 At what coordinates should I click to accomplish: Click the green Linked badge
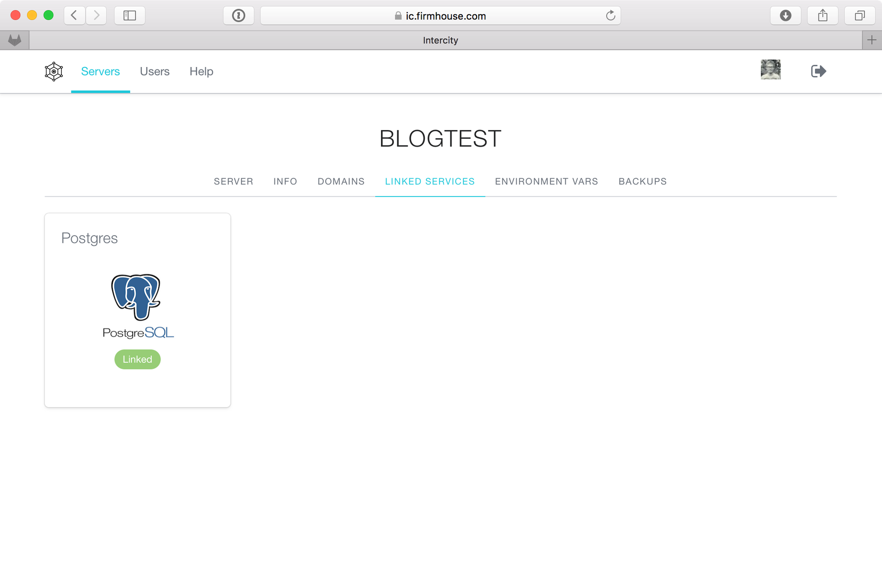coord(138,359)
